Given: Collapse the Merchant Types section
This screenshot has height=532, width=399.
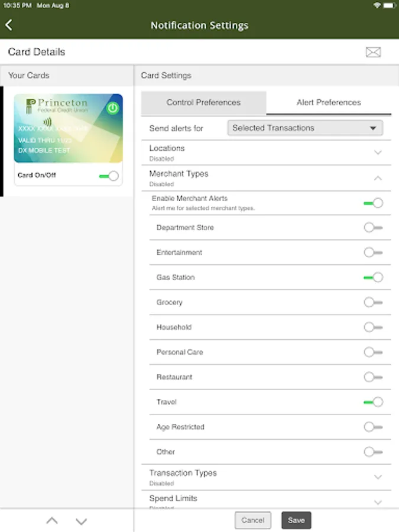Looking at the screenshot, I should point(378,178).
